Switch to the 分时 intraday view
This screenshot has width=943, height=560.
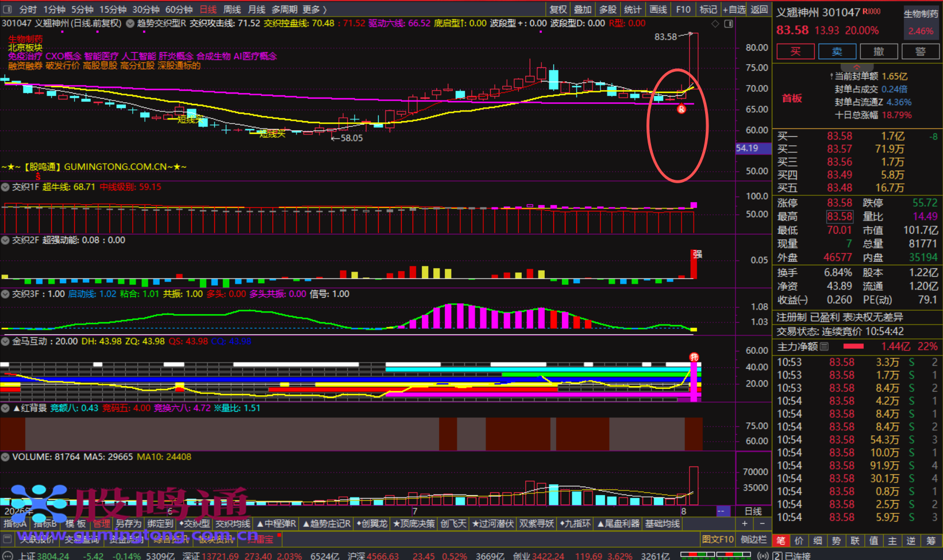point(28,9)
